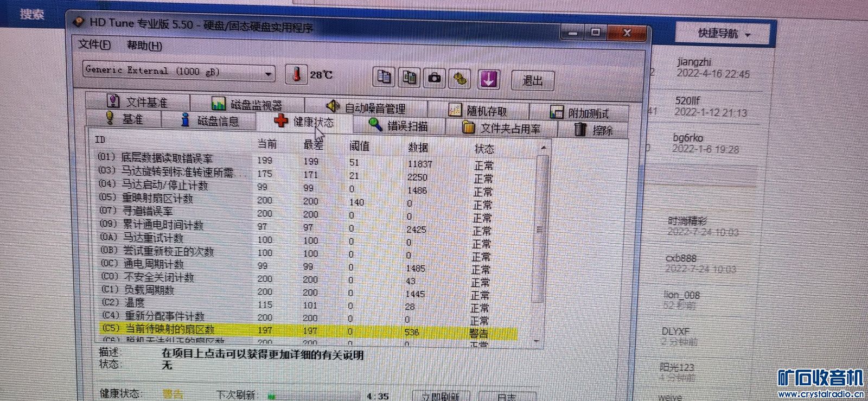868x401 pixels.
Task: Open user jiangzhi in background page
Action: (694, 62)
